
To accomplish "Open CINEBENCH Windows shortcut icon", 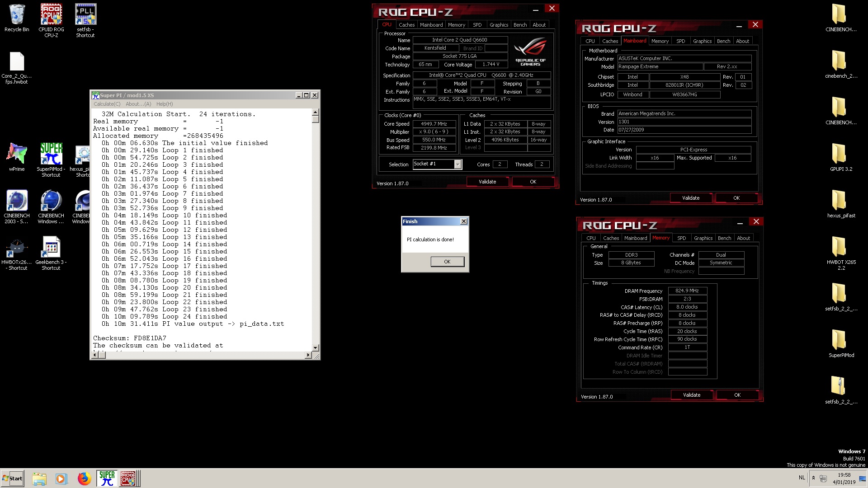I will point(51,207).
